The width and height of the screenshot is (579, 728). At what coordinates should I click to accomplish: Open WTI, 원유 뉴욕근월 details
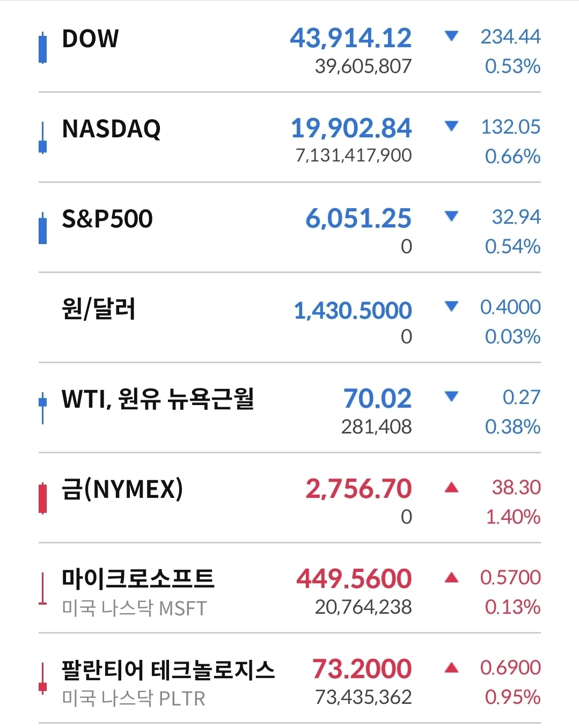coord(290,408)
